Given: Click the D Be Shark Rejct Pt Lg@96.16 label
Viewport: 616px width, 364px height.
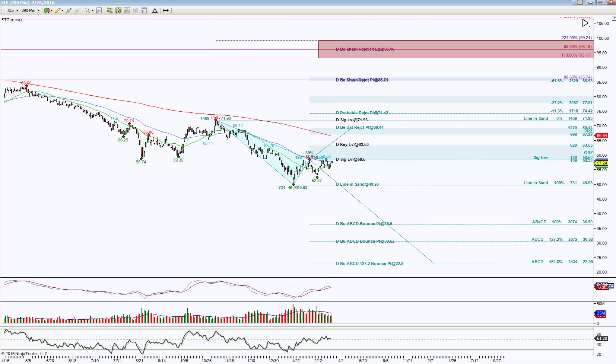Looking at the screenshot, I should (365, 49).
